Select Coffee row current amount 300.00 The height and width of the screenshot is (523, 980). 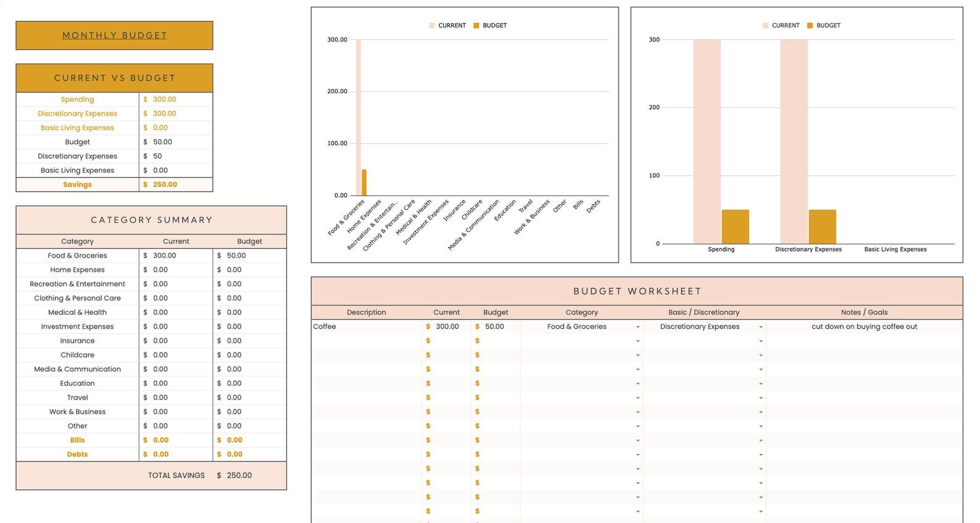(x=447, y=327)
